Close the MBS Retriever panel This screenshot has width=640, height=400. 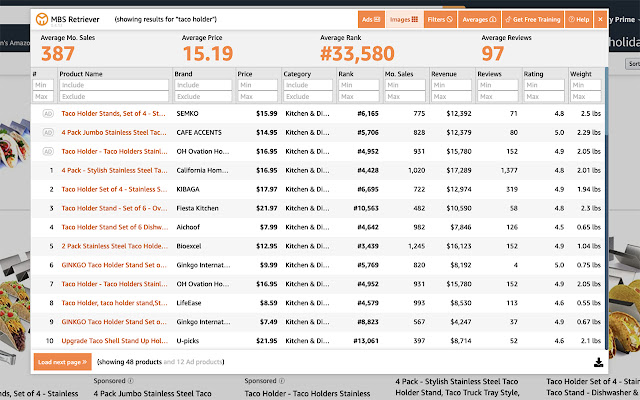coord(600,19)
